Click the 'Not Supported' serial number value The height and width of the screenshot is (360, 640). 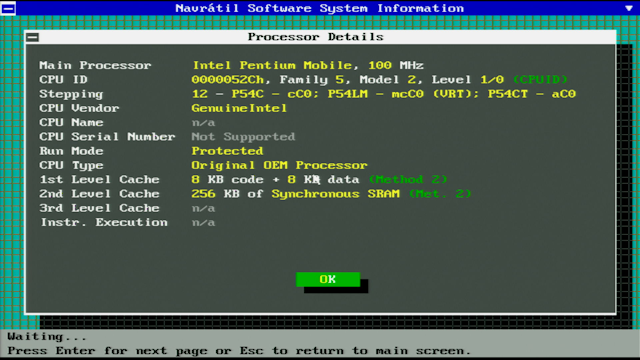coord(243,137)
